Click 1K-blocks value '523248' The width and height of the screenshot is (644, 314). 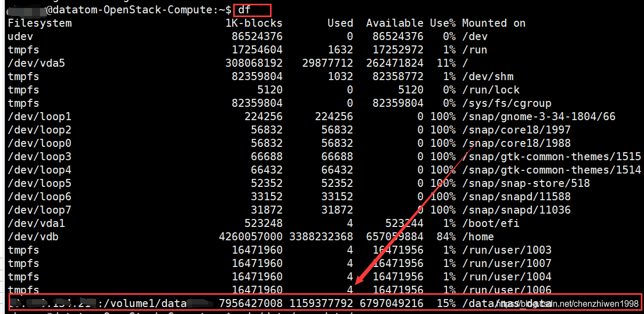point(264,223)
